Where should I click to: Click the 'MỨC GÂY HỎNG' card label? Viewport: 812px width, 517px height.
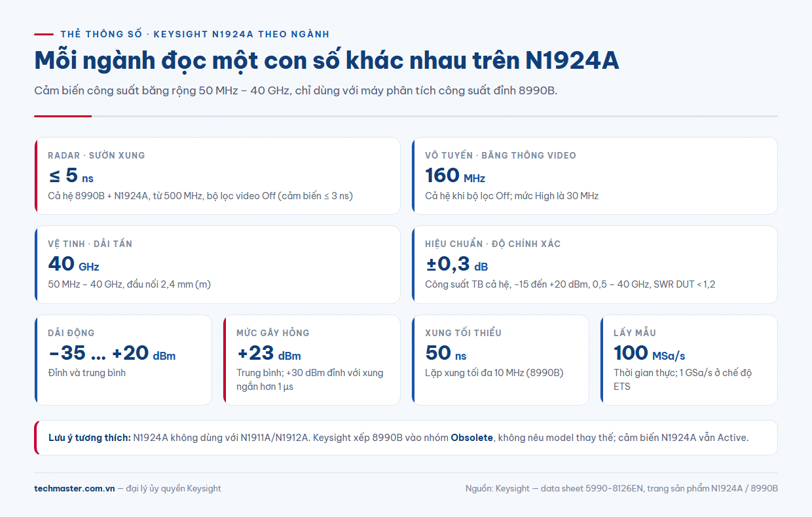coord(273,333)
